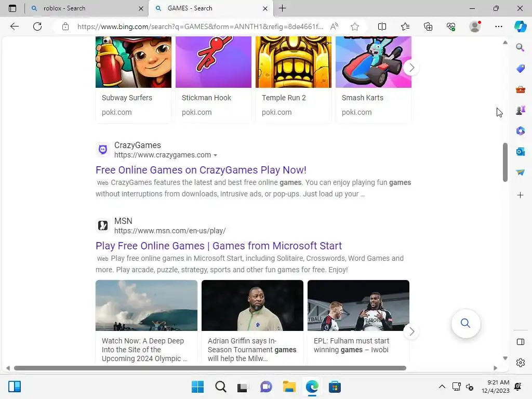Click floating search magnifier button
Screen dimensions: 532x399
[465, 323]
